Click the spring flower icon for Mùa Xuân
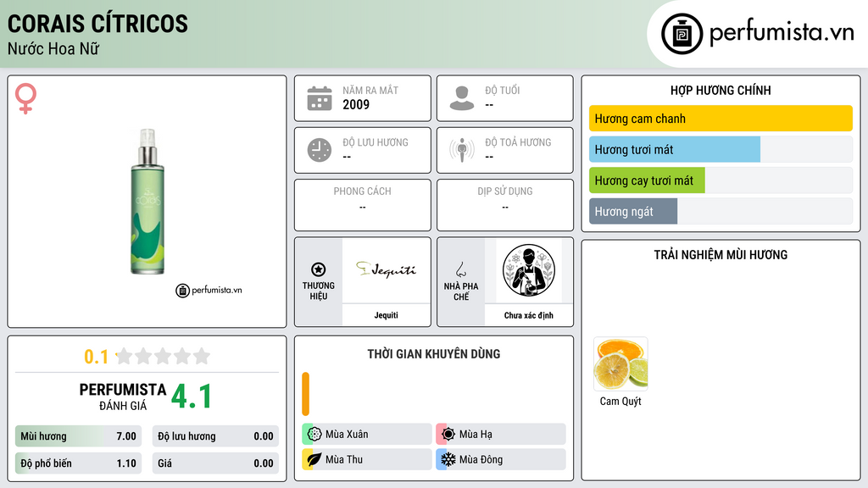The height and width of the screenshot is (488, 868). tap(314, 435)
